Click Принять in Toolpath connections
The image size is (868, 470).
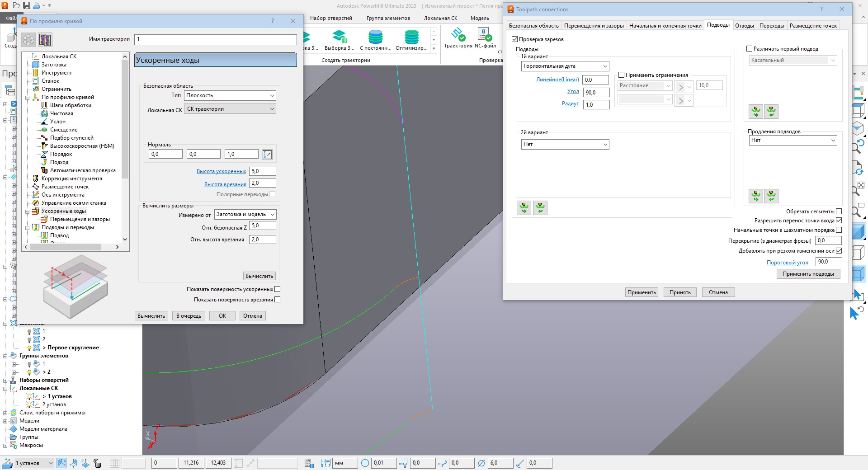click(x=680, y=292)
